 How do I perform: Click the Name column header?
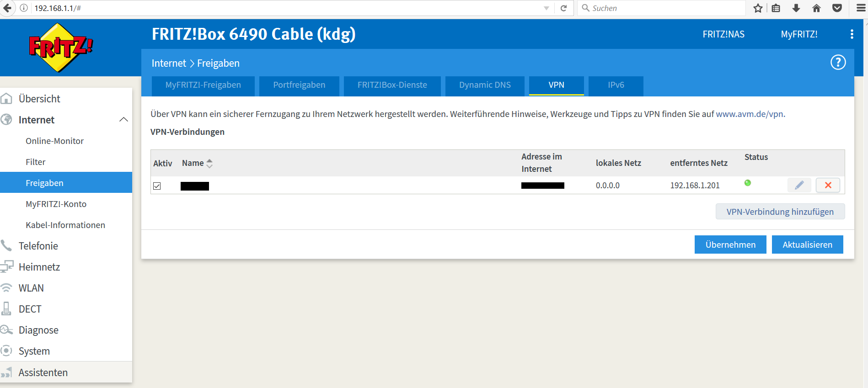193,163
